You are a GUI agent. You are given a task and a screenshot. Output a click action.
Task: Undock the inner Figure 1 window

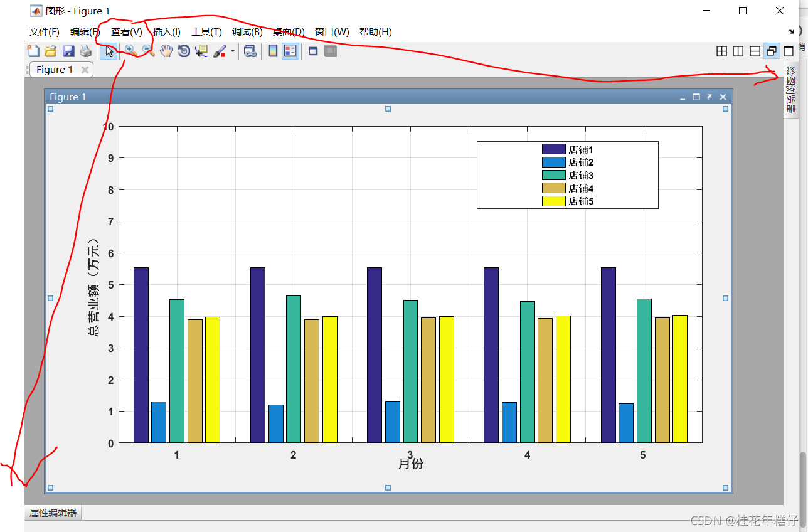coord(709,97)
